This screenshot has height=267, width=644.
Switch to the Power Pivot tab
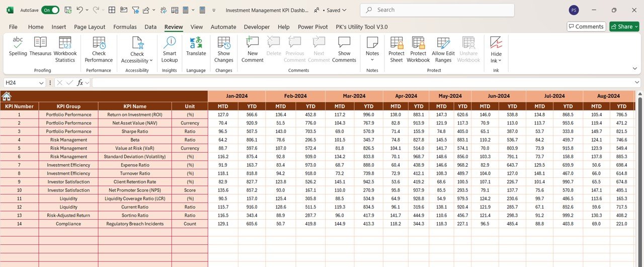[x=312, y=27]
